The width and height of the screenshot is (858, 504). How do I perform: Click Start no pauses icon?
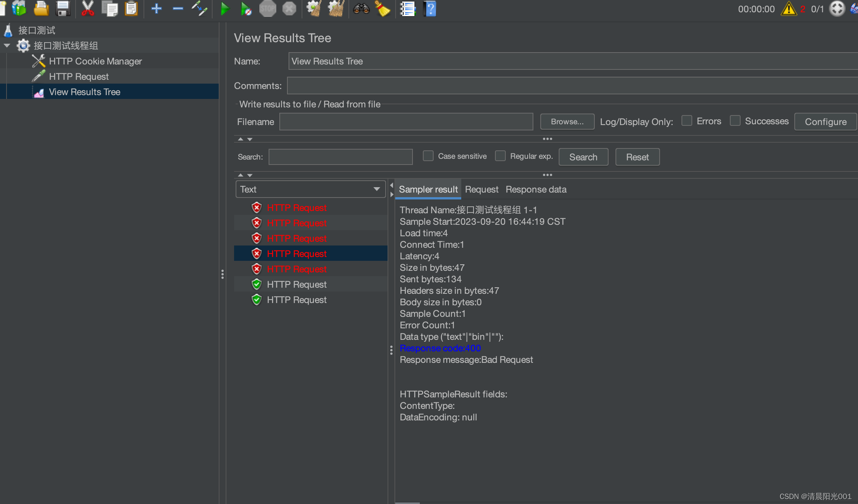(x=246, y=8)
